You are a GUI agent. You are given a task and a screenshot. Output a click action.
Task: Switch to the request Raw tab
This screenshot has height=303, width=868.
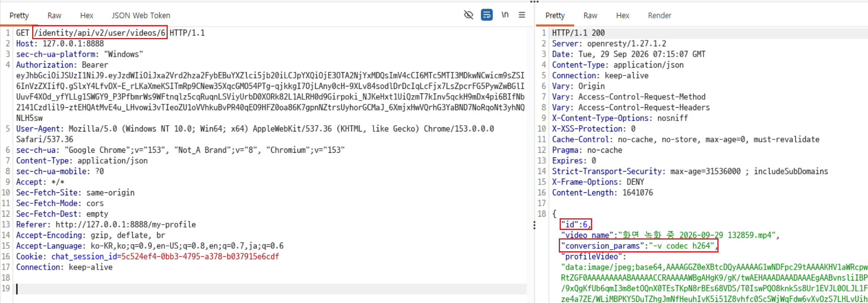[x=54, y=15]
